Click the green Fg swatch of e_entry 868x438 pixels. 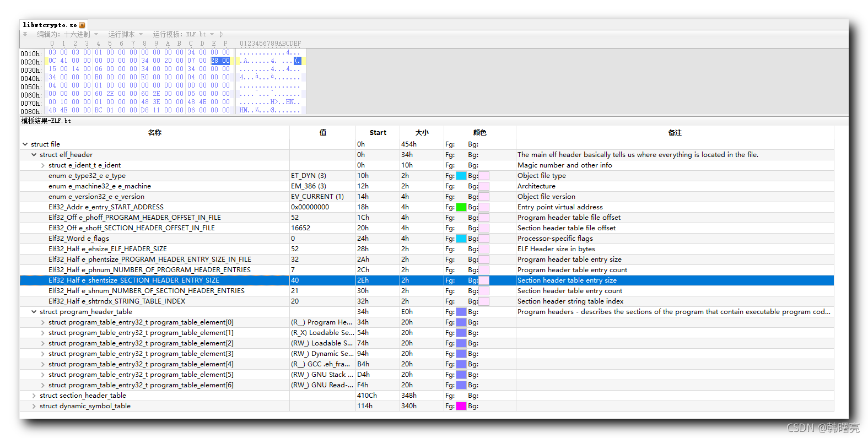[x=461, y=207]
